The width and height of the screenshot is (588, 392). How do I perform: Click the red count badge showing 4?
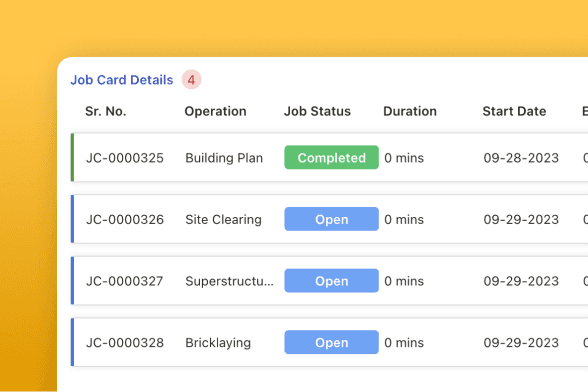[x=192, y=80]
